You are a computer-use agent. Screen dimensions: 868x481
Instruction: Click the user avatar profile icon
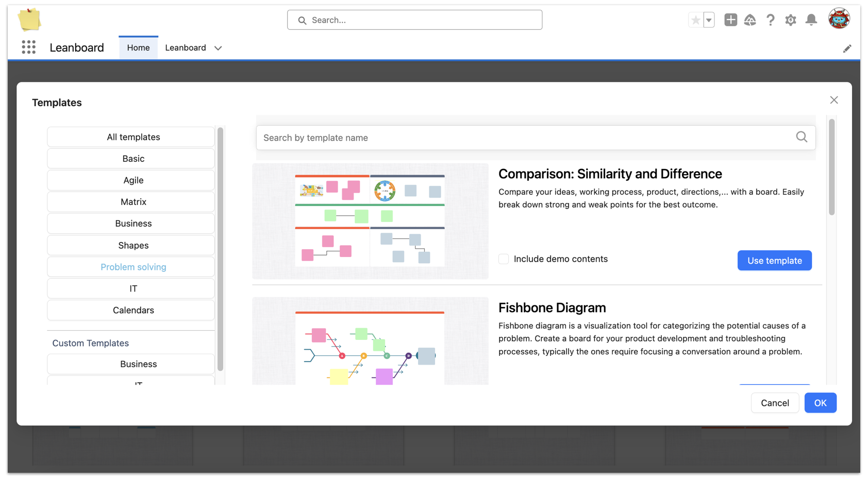(839, 19)
